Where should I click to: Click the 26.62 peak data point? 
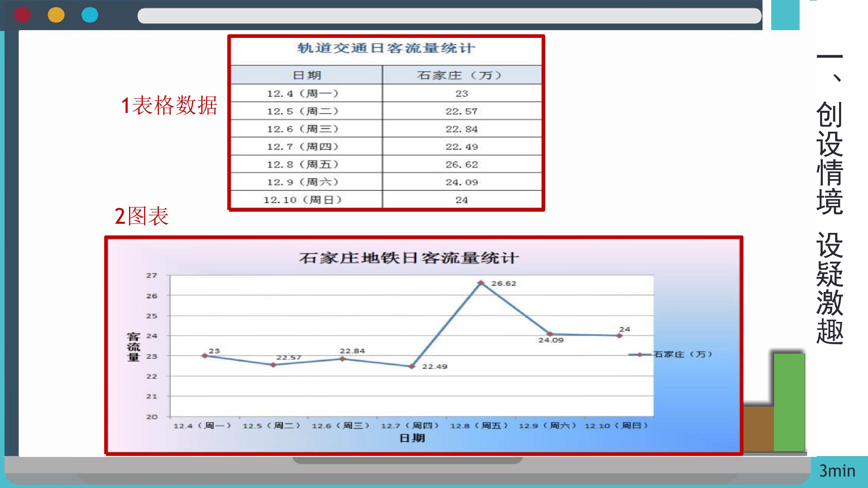tap(481, 283)
